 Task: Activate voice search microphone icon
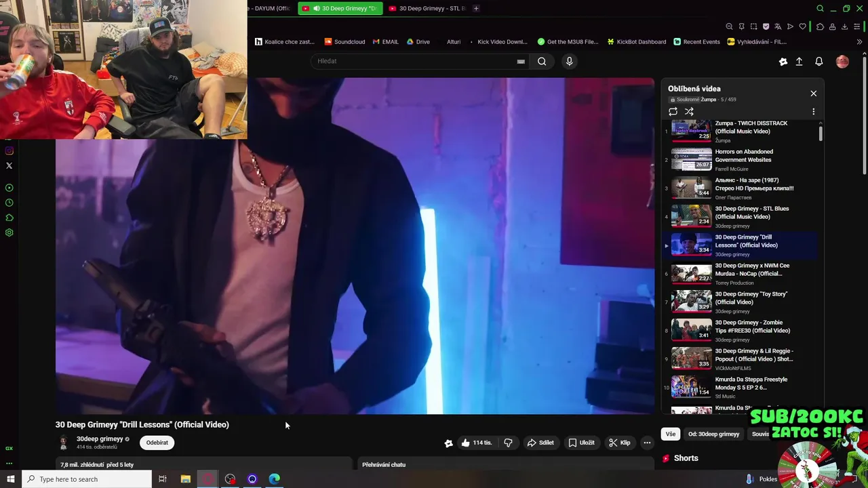point(569,61)
